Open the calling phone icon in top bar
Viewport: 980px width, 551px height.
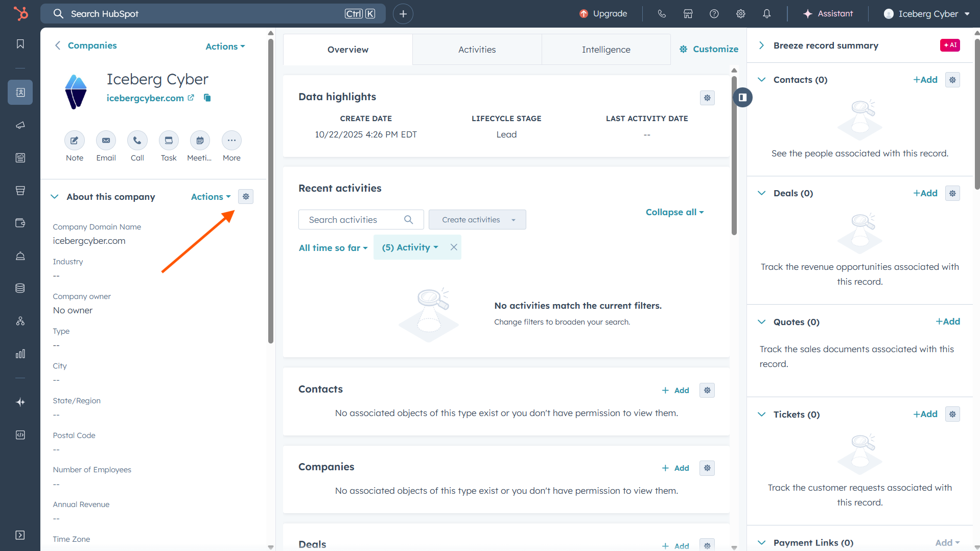pyautogui.click(x=662, y=14)
